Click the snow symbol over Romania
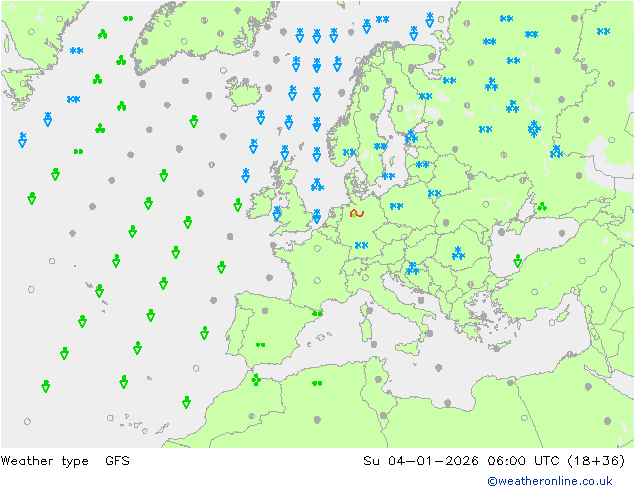Image resolution: width=634 pixels, height=490 pixels. 458,253
